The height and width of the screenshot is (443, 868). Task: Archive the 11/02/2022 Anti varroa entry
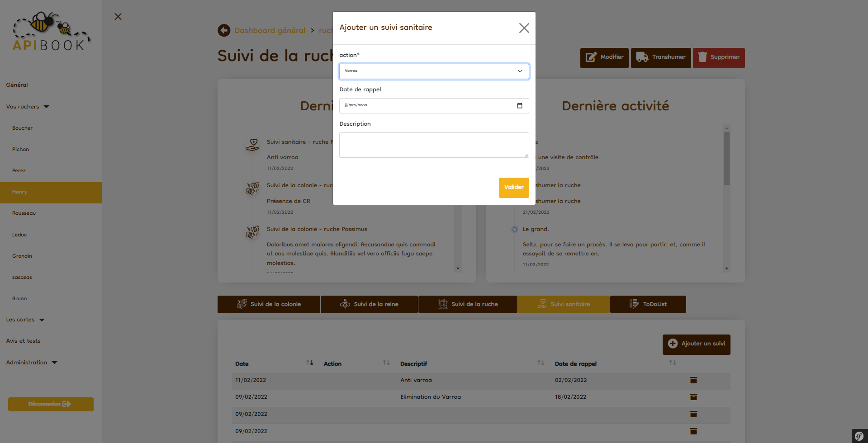[693, 380]
